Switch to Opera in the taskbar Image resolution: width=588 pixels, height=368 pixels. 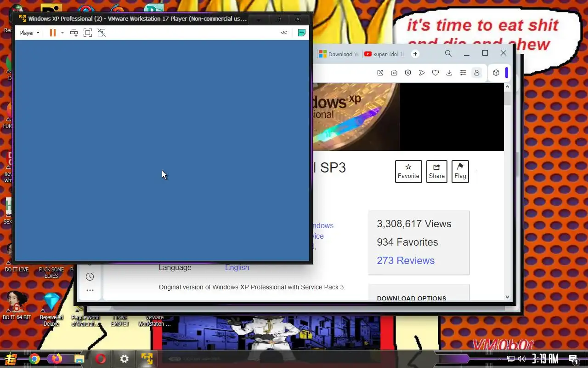101,359
